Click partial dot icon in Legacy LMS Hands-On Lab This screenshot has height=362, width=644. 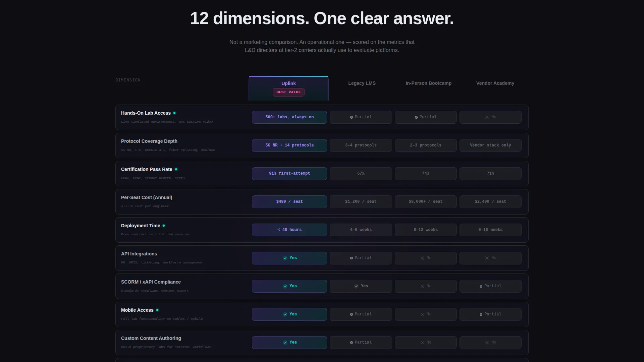352,117
